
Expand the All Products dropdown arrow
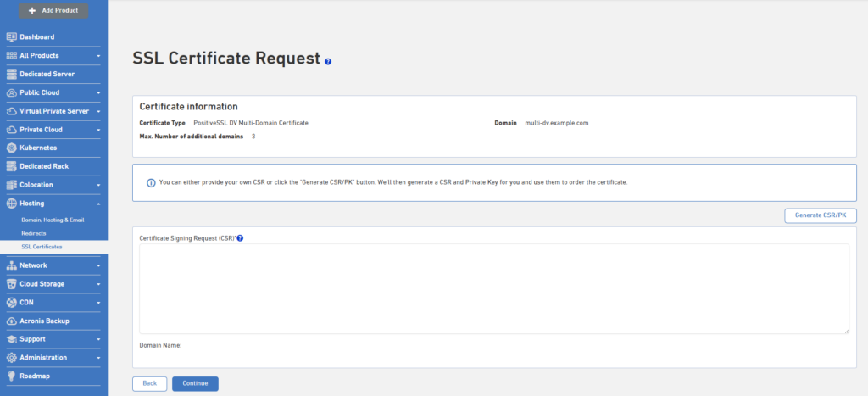tap(98, 56)
